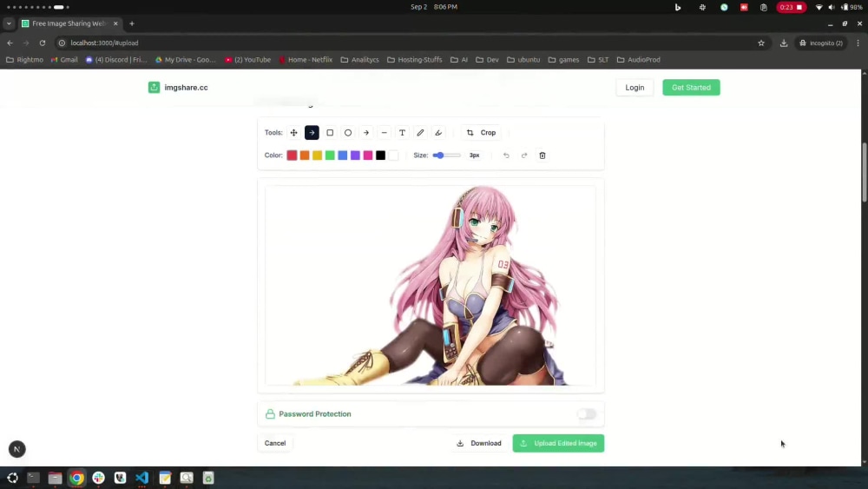
Task: Download the edited image
Action: [x=479, y=443]
